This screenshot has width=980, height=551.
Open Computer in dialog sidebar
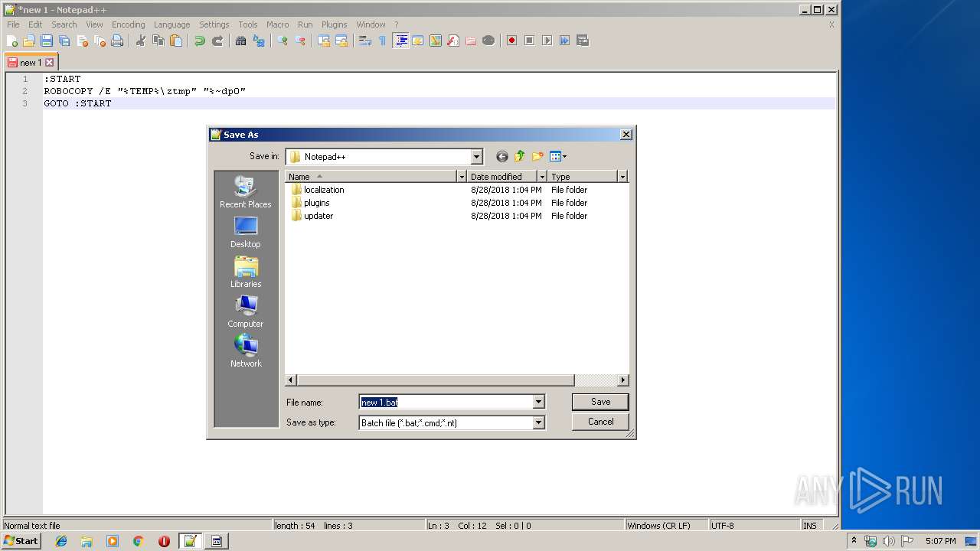point(246,311)
